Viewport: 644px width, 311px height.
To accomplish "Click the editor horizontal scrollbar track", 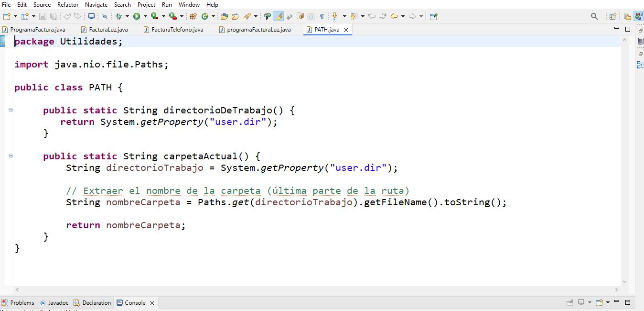I will 315,289.
